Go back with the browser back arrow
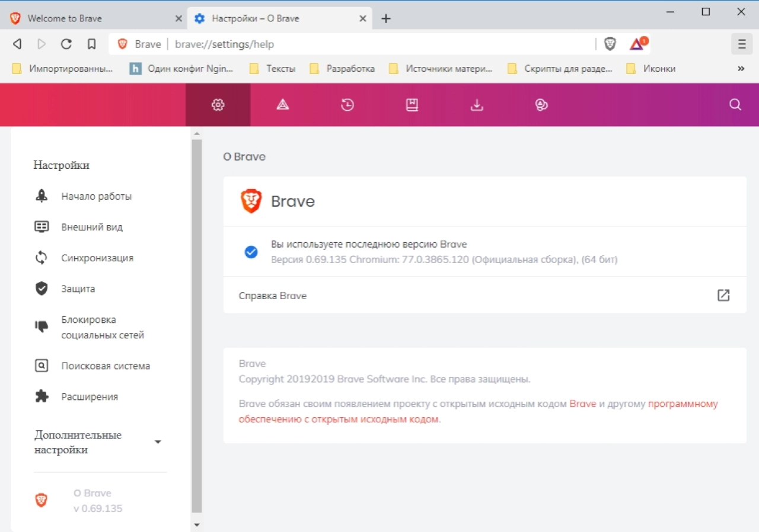759x532 pixels. [17, 44]
